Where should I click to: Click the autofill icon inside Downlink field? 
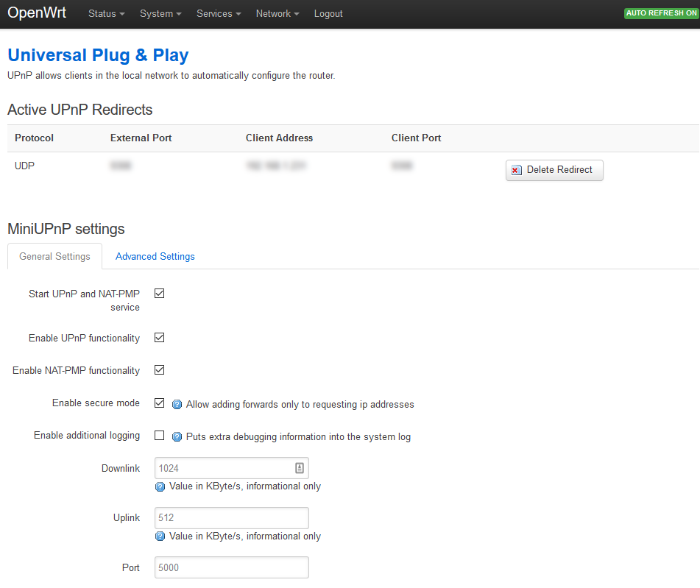(x=299, y=468)
